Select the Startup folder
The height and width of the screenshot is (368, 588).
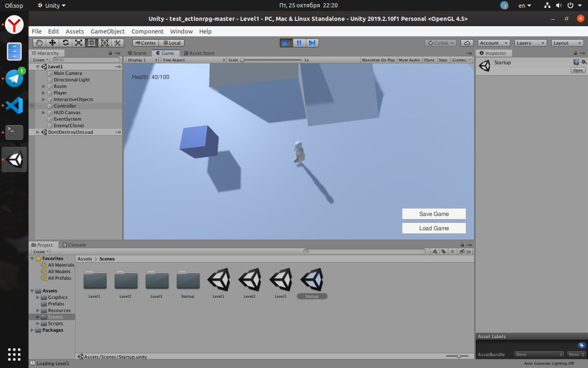188,280
